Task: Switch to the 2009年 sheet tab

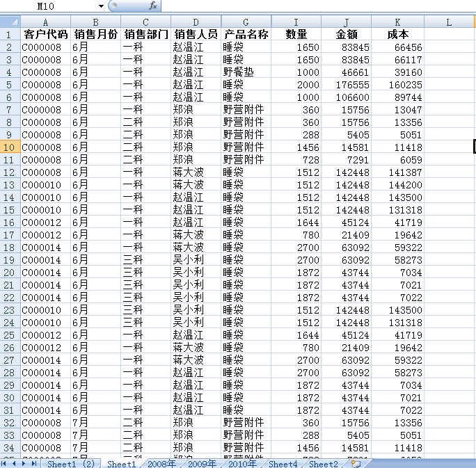Action: (x=202, y=464)
